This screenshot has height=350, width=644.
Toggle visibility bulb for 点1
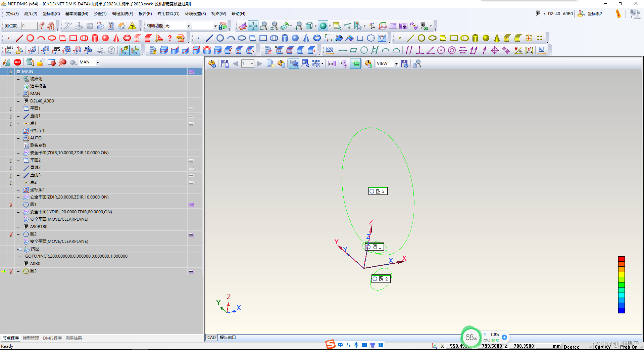(11, 124)
